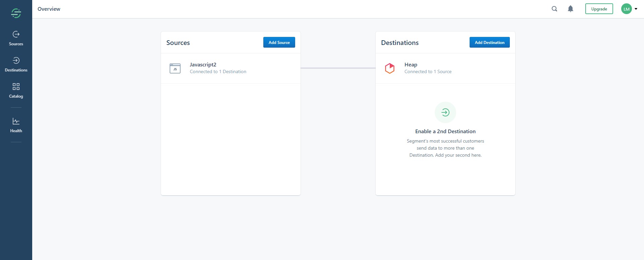644x260 pixels.
Task: Click the Heap hexagon logo icon
Action: tap(389, 68)
